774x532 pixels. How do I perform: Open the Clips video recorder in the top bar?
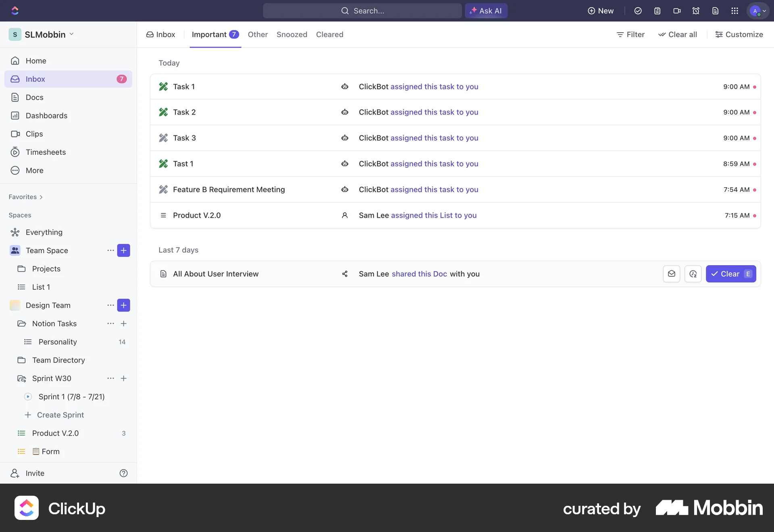677,11
